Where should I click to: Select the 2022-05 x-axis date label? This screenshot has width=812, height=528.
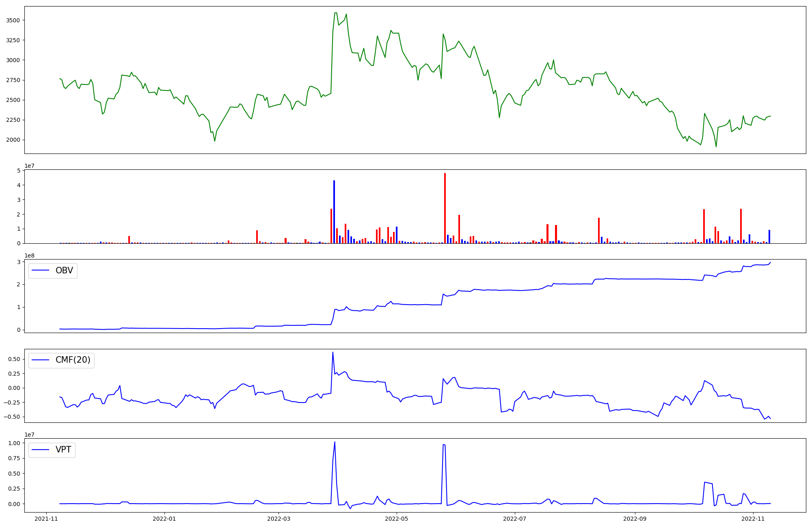point(396,519)
